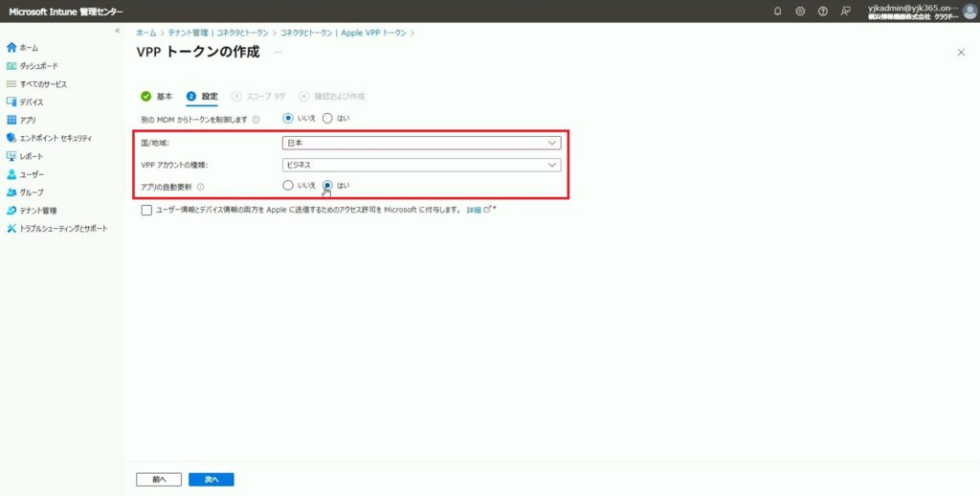
Task: Click the レポート icon in sidebar
Action: [x=11, y=156]
